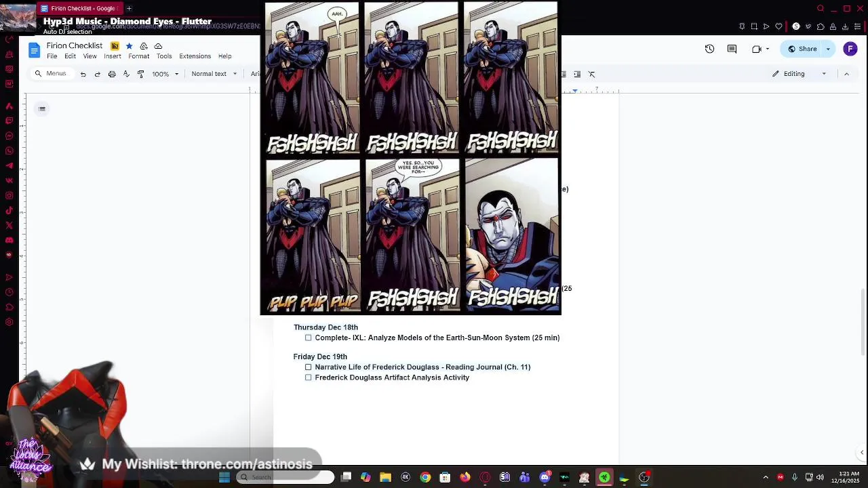
Task: Clear formatting in the toolbar
Action: point(591,74)
